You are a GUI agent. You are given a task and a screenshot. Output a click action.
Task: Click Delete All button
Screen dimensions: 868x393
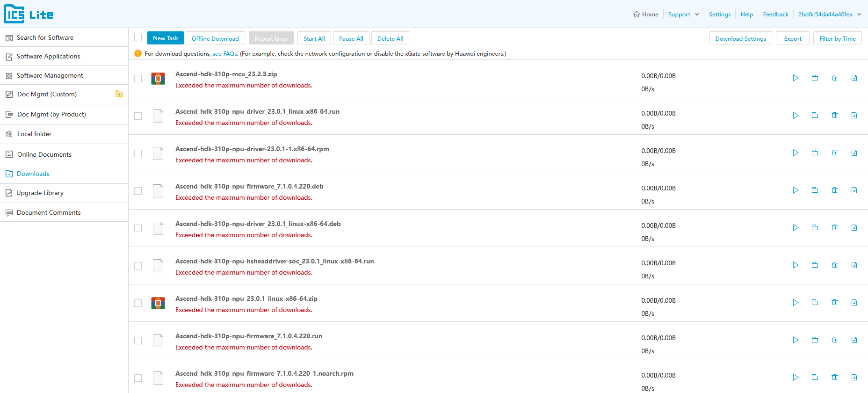(391, 38)
